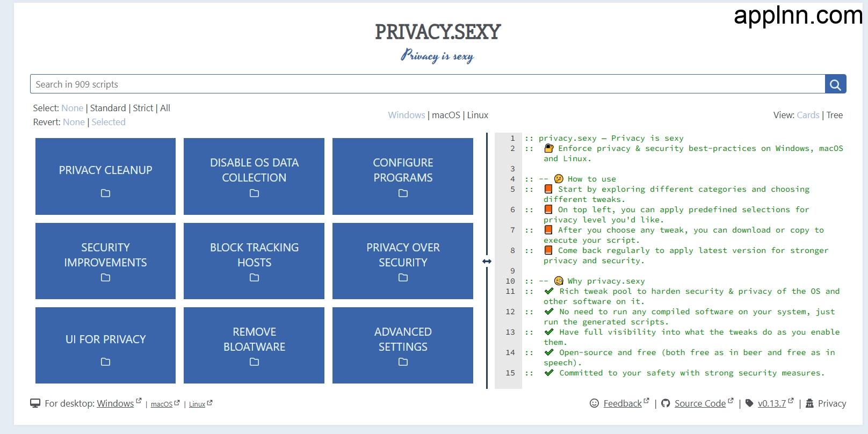
Task: Click external link icon next to Linux download
Action: click(x=209, y=402)
